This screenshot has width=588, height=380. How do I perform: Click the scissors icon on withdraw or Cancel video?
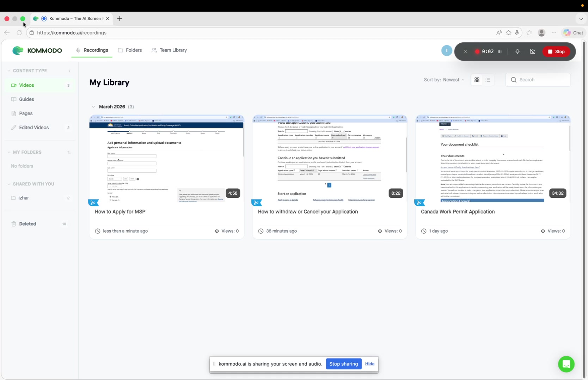coord(256,203)
